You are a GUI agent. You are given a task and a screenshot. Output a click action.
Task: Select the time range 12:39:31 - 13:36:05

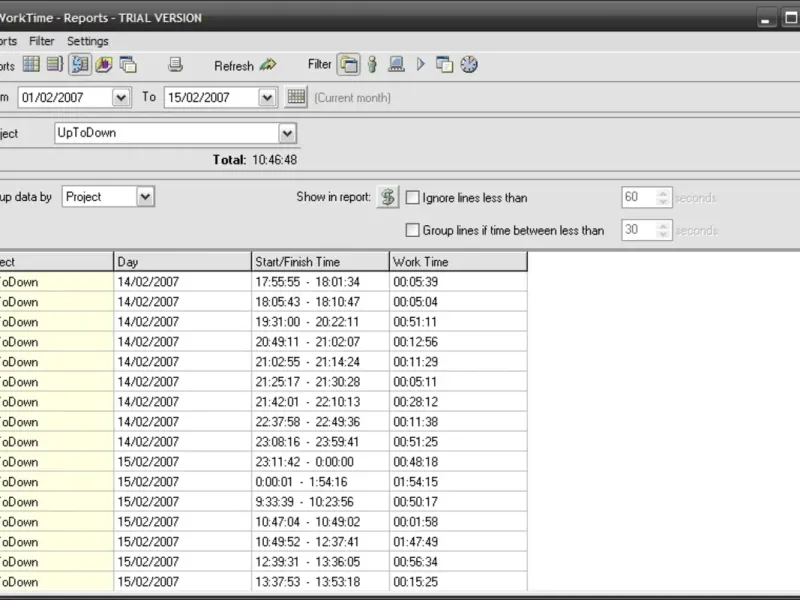(x=308, y=562)
